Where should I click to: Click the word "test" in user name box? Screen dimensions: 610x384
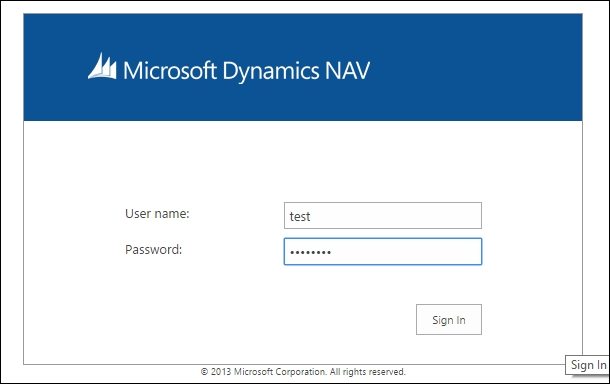coord(300,216)
